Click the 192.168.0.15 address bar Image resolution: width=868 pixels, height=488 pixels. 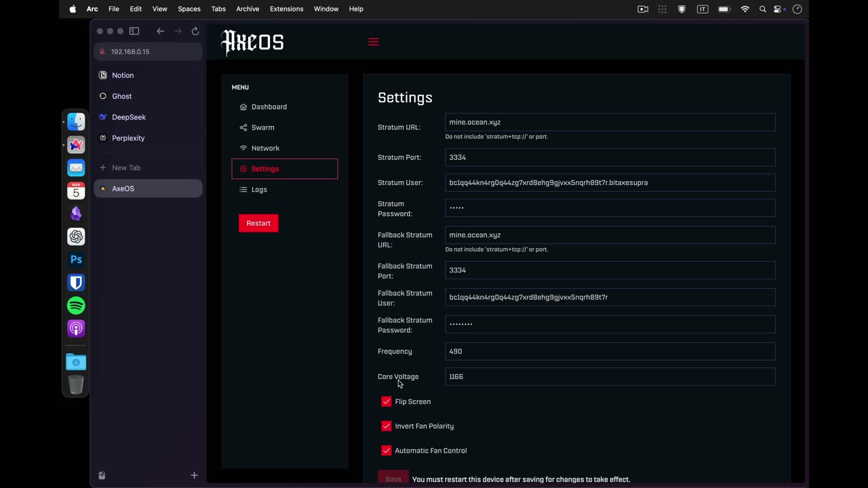[x=148, y=52]
